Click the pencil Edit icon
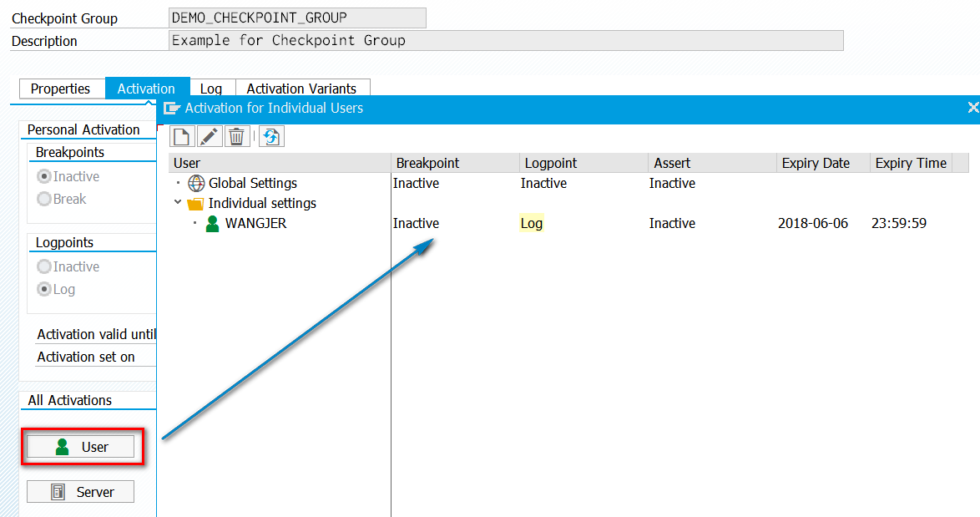The image size is (980, 517). click(x=210, y=136)
